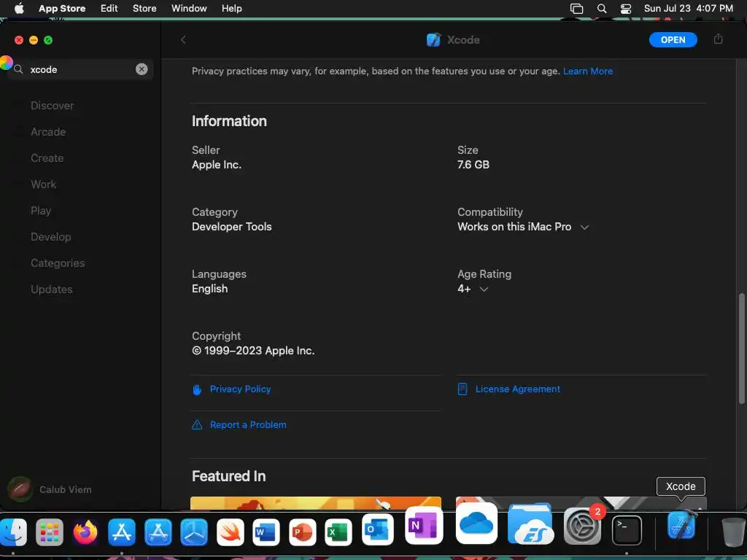Click the search magnifier in sidebar
Image resolution: width=747 pixels, height=560 pixels.
pyautogui.click(x=18, y=69)
